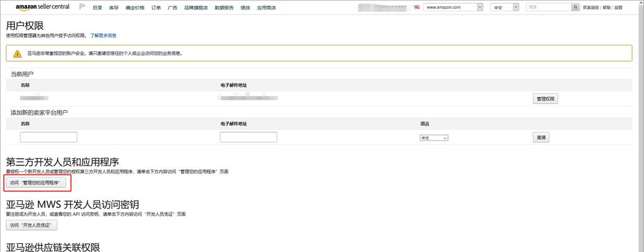Screen dimensions: 644x252
Task: Open the 订单 menu
Action: tap(156, 8)
